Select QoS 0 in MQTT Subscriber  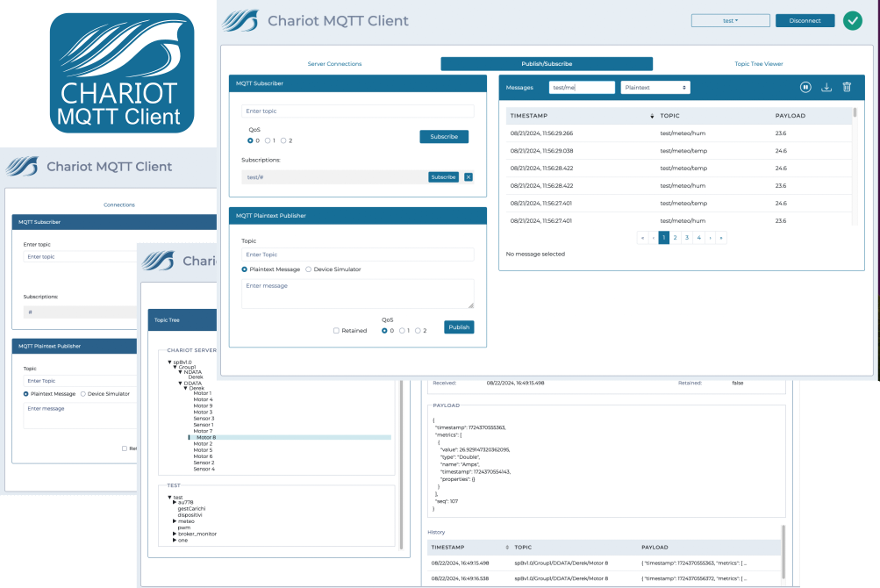click(250, 140)
